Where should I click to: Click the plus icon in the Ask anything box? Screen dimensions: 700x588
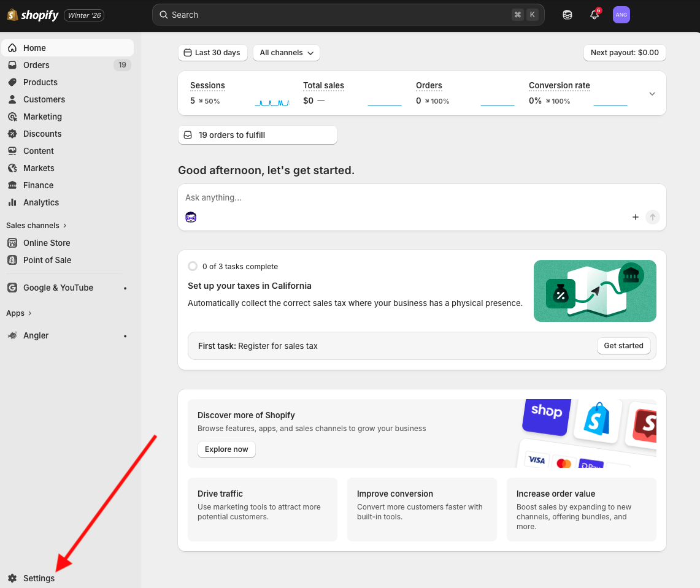click(x=635, y=217)
